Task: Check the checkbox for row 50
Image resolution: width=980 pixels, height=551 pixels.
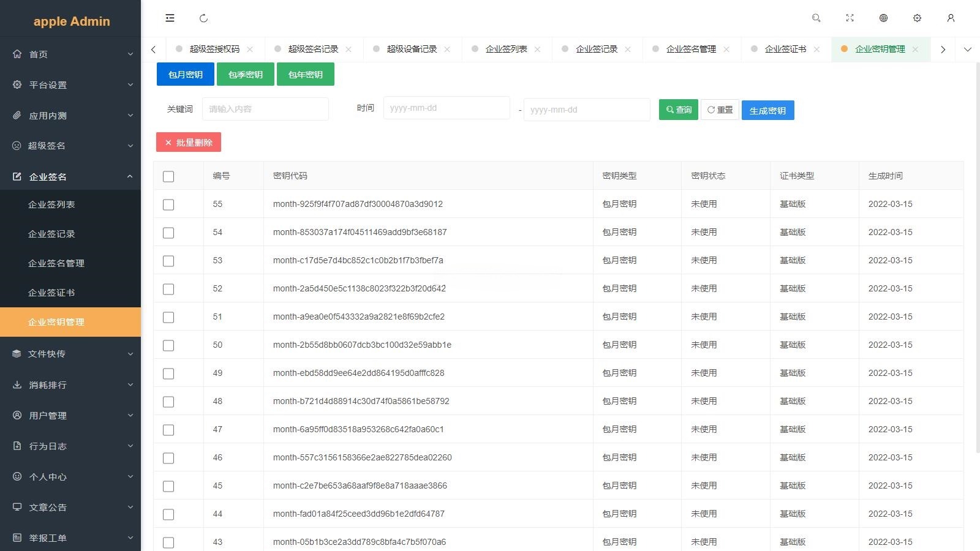Action: pos(168,345)
